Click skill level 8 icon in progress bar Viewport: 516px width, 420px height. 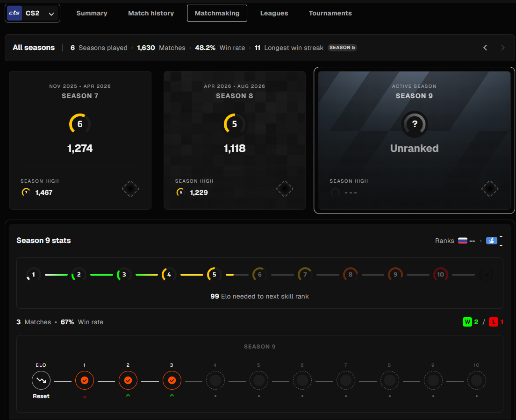click(351, 275)
